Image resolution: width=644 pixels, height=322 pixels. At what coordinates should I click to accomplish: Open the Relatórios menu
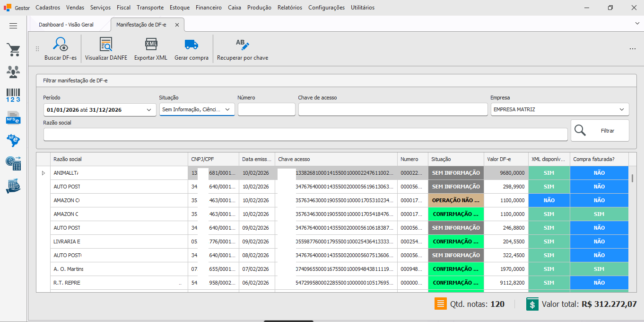tap(290, 8)
